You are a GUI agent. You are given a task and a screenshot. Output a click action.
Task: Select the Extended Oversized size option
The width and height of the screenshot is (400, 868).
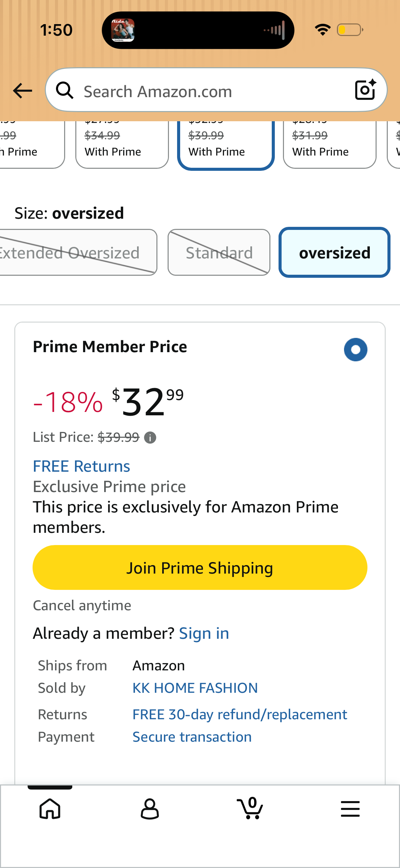point(77,253)
